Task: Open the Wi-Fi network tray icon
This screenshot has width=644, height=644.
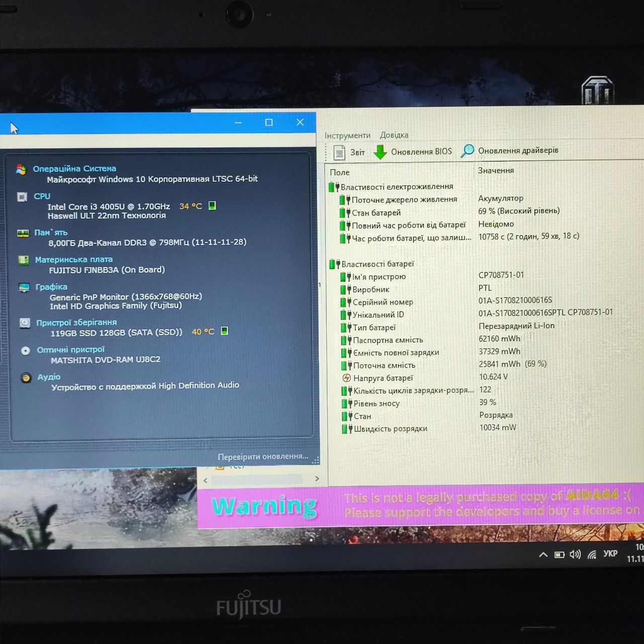Action: 592,554
